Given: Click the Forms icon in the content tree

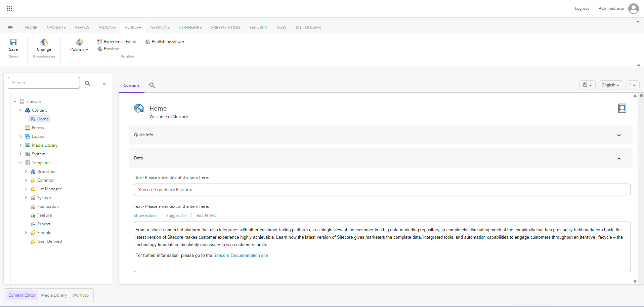Looking at the screenshot, I should [28, 128].
